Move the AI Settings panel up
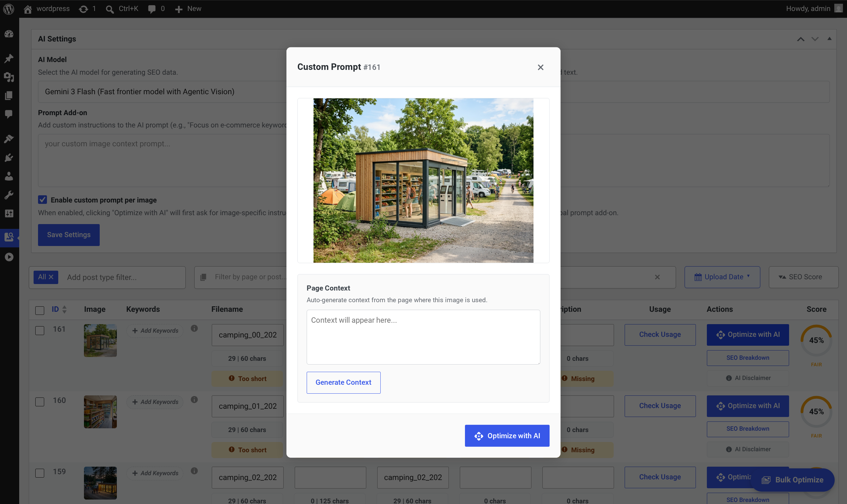 point(801,39)
